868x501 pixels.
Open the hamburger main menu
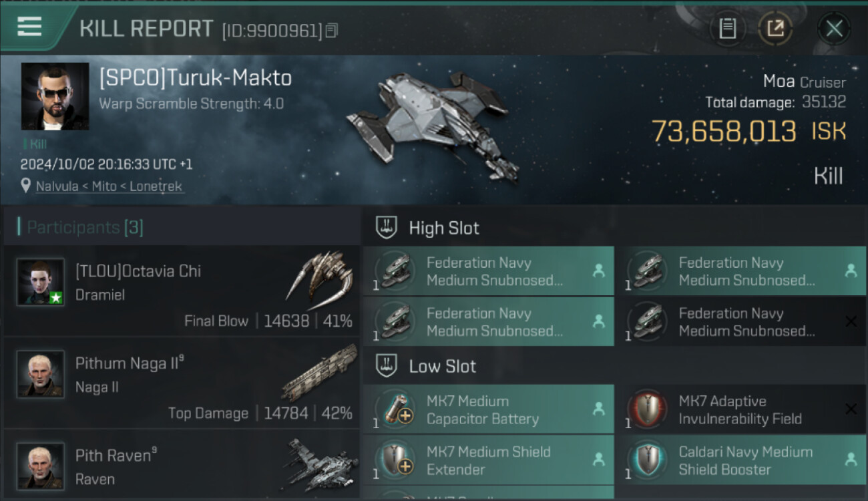tap(29, 27)
